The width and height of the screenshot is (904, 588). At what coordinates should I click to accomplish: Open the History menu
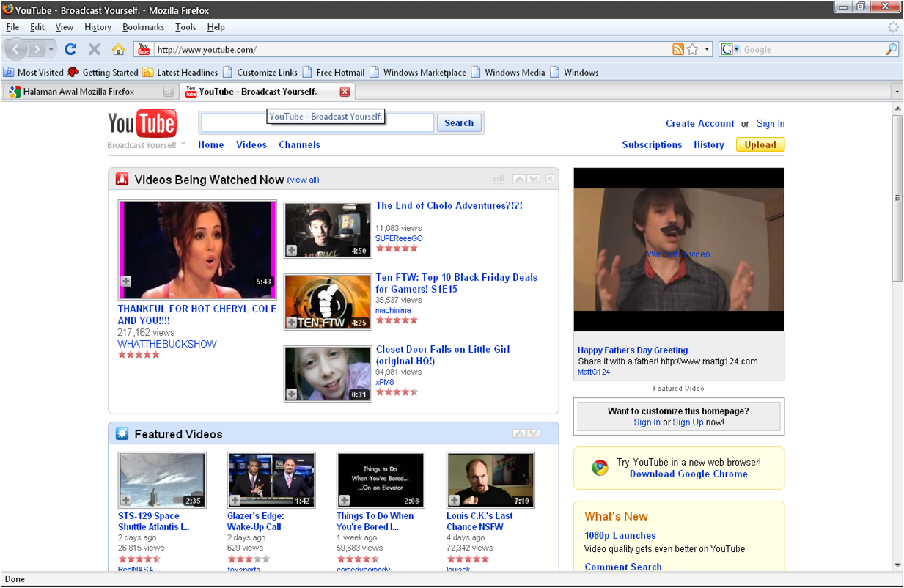(x=98, y=27)
